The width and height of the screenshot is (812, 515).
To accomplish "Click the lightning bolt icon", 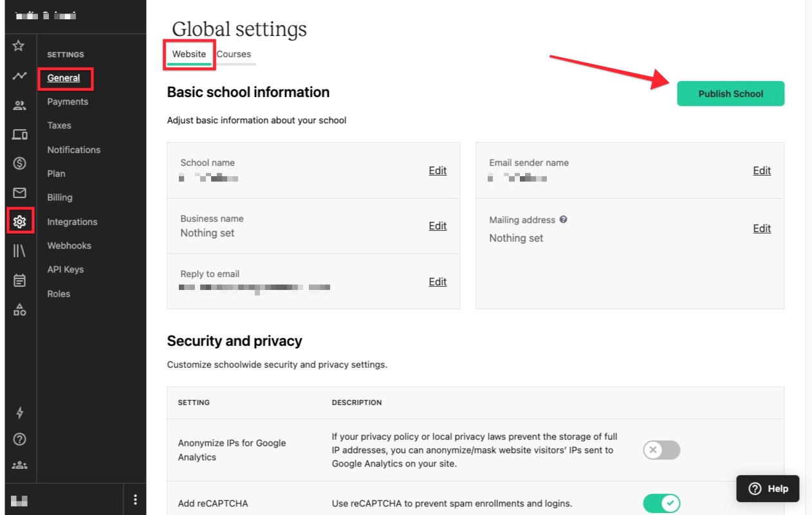I will [19, 413].
